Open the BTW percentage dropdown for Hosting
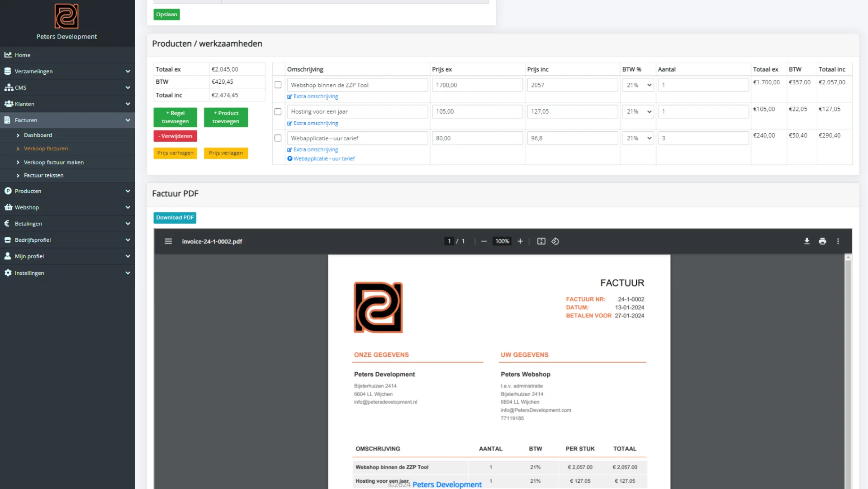 click(x=637, y=111)
